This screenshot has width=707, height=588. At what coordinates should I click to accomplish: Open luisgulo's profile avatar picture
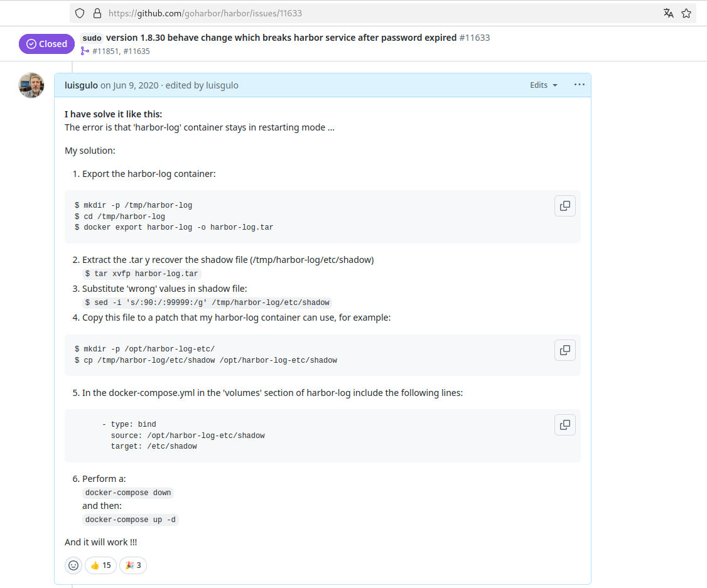tap(31, 85)
